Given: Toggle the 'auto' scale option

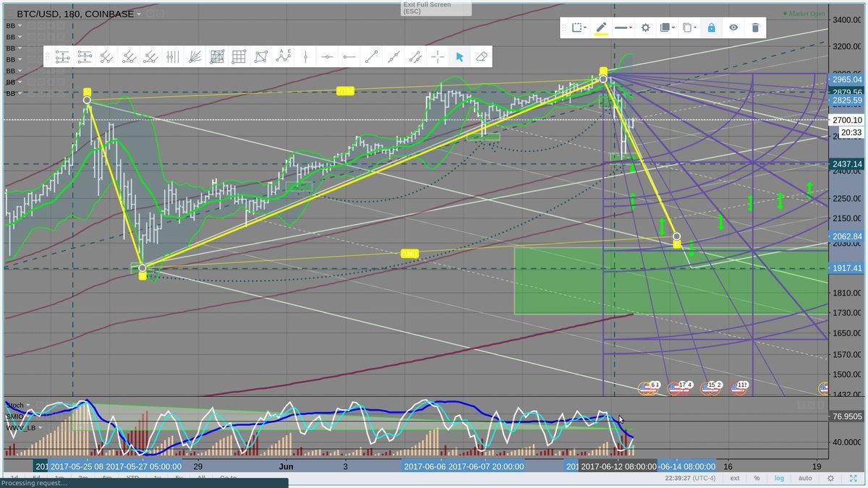Looking at the screenshot, I should [804, 478].
